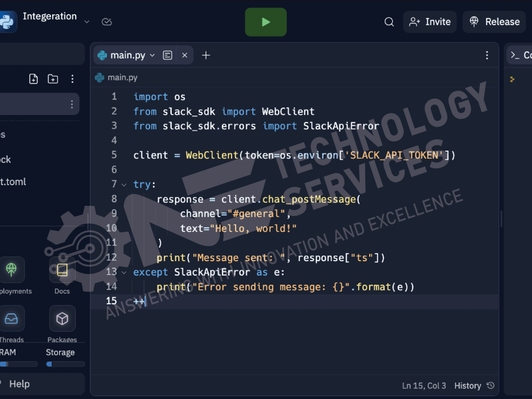Create a new folder in the file tree
Viewport: 532px width, 399px height.
coord(53,78)
